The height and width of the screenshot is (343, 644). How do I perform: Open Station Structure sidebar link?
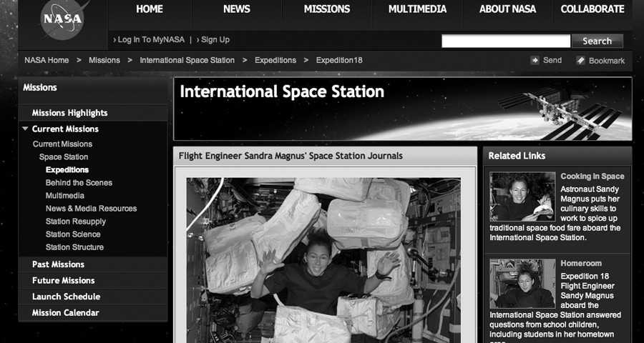pos(74,247)
